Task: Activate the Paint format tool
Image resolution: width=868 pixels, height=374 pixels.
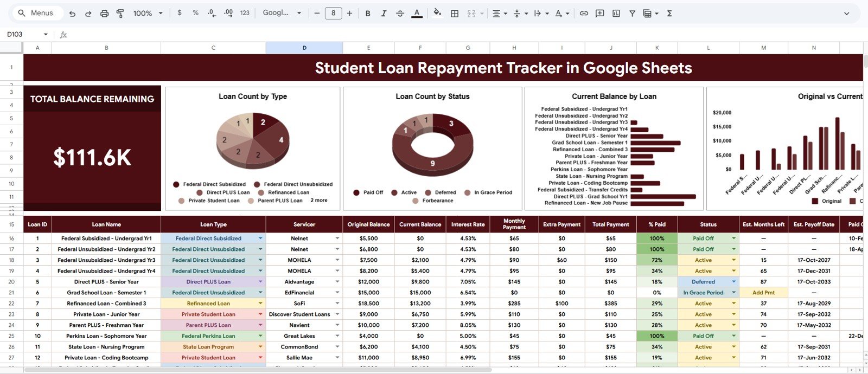Action: pos(120,13)
